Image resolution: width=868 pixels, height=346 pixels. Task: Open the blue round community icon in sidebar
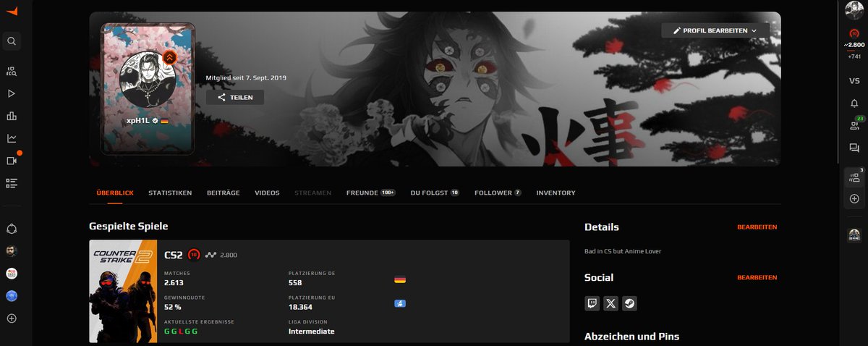click(x=12, y=296)
